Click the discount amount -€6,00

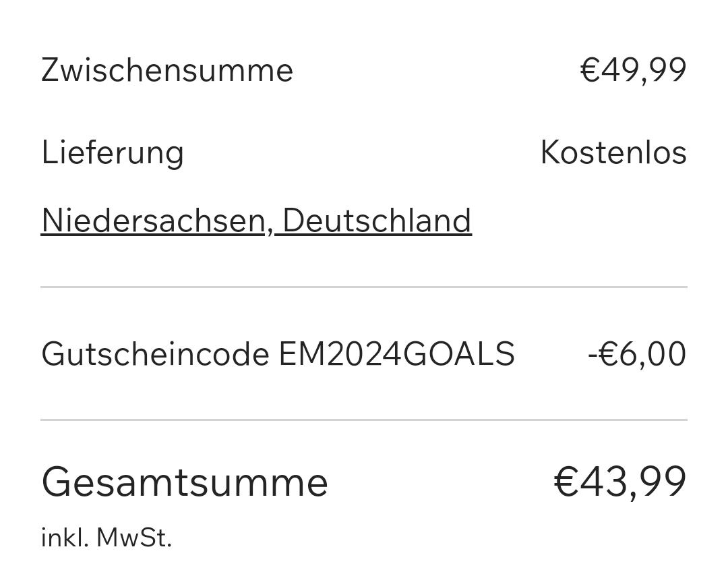(x=637, y=354)
